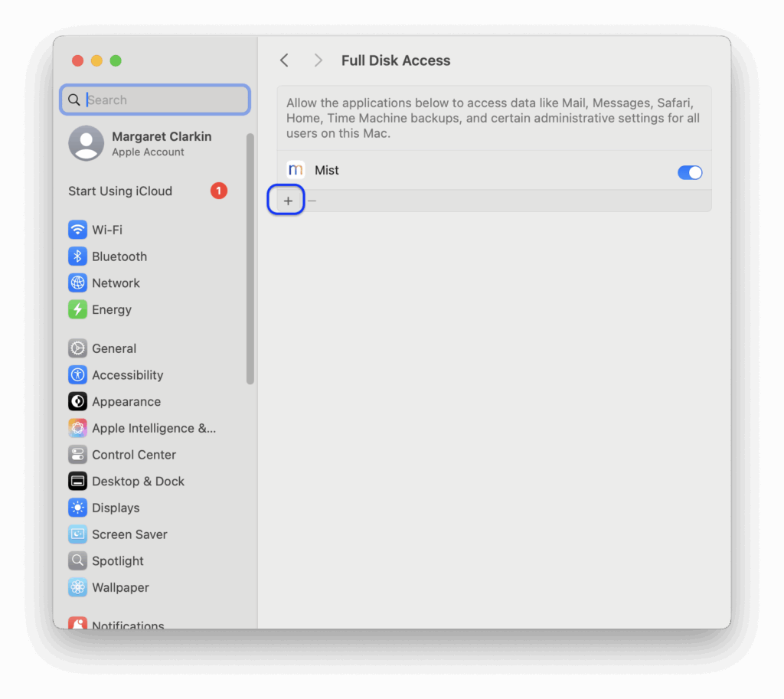Open Accessibility settings label
Screen dimensions: 784x699
pos(128,375)
